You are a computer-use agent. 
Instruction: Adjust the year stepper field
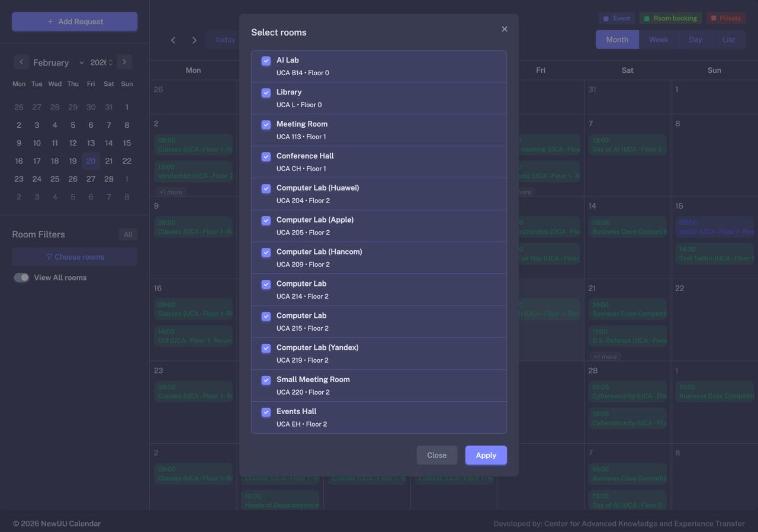point(101,63)
